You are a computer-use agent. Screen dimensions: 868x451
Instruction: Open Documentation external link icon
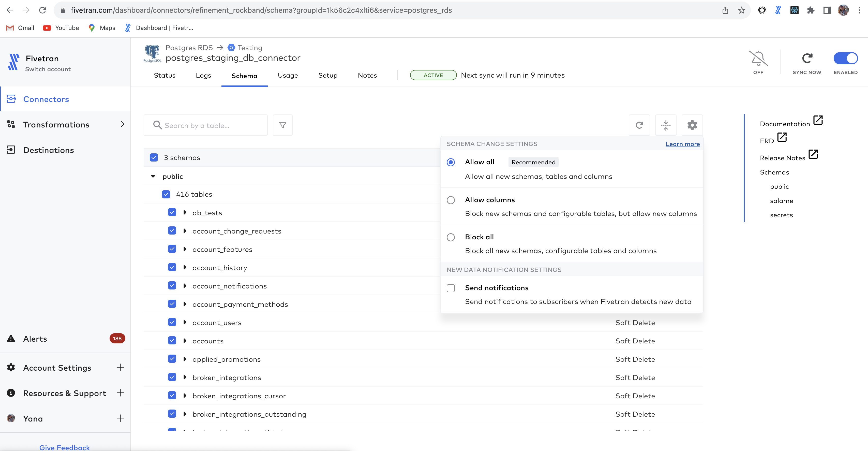point(818,120)
